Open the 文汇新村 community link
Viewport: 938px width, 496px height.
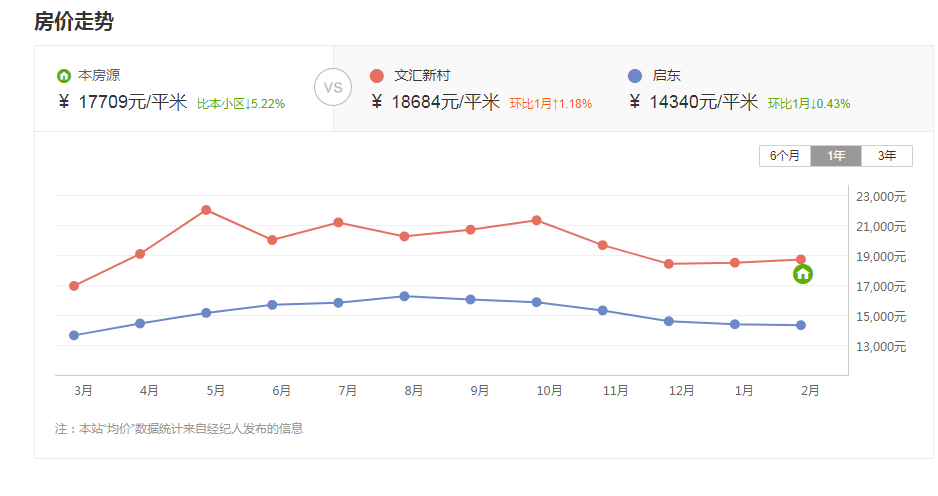(x=425, y=75)
